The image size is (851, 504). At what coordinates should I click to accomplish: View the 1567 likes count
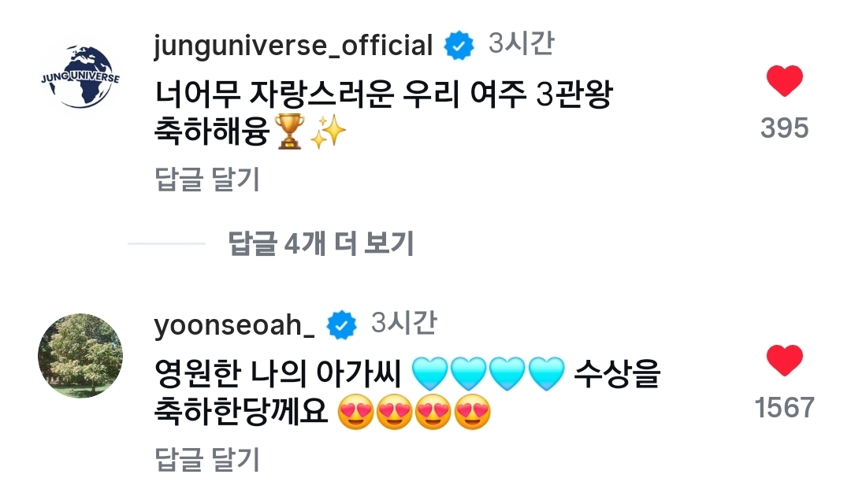(x=784, y=407)
